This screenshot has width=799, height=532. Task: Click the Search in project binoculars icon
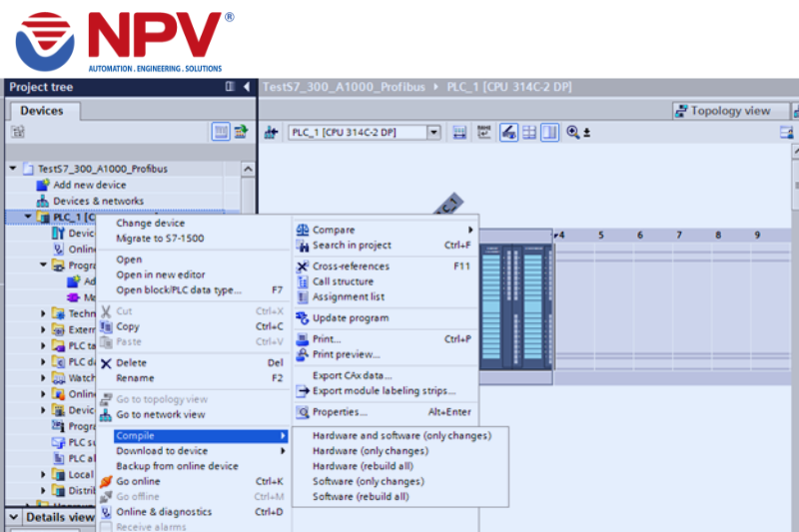pos(303,246)
